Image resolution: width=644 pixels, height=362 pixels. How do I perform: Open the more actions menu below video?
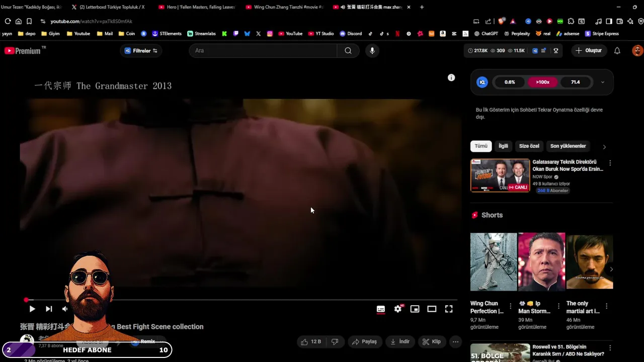pos(455,342)
